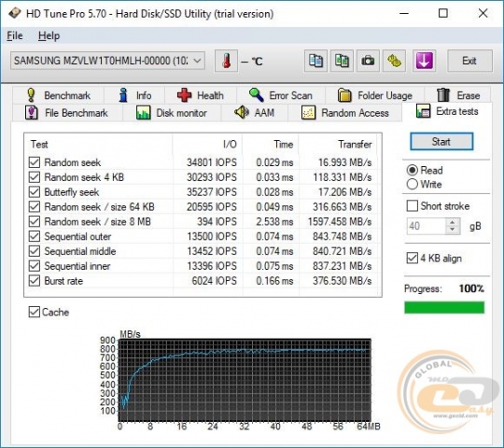Open the Benchmark tab
Viewport: 504px width, 448px height.
pos(58,95)
